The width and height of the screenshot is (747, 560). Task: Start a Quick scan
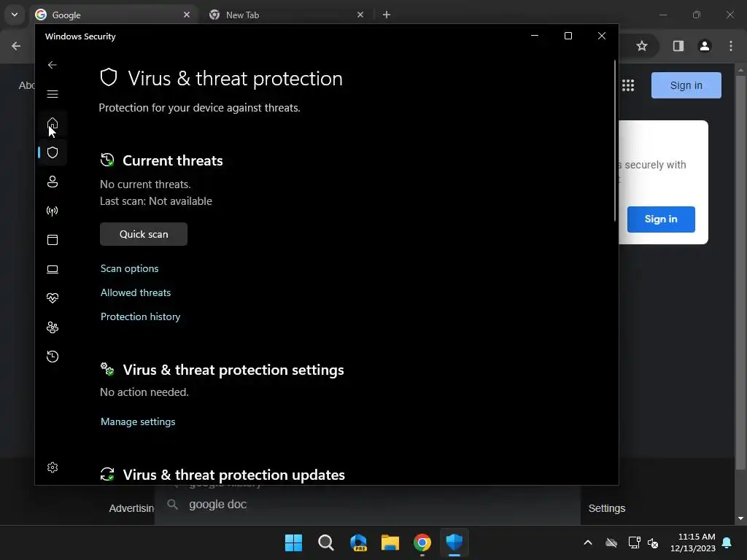pos(144,234)
